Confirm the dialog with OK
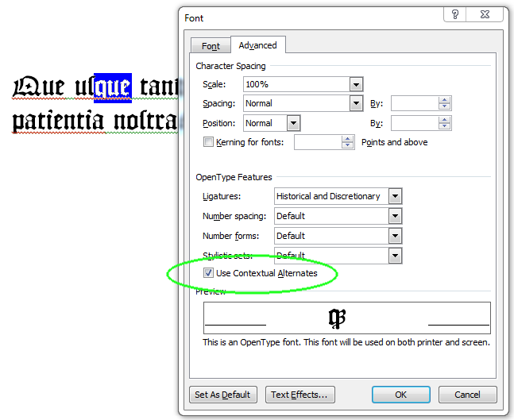514x420 pixels. (400, 395)
